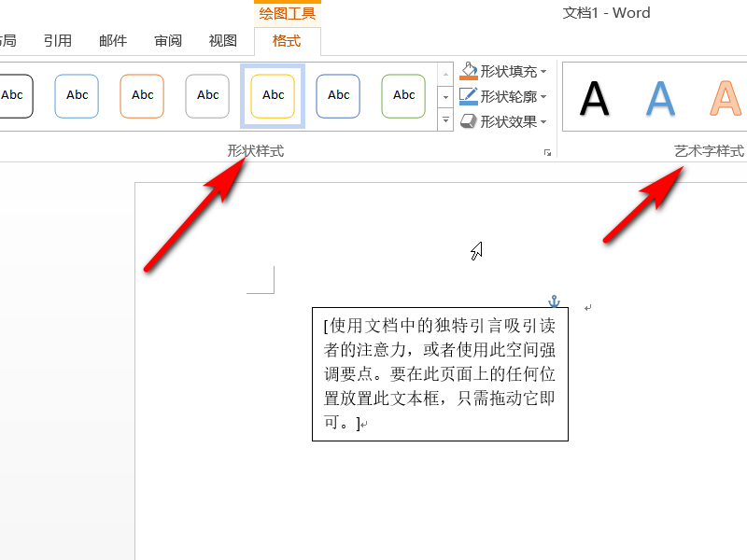Open the 形状填充 dropdown arrow
747x560 pixels.
point(543,72)
